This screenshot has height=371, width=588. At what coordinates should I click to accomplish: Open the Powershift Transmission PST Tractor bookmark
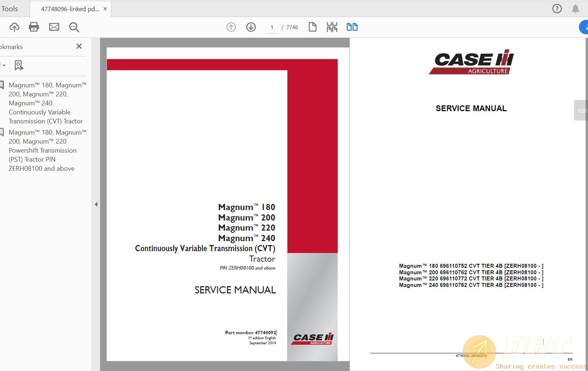pyautogui.click(x=47, y=150)
